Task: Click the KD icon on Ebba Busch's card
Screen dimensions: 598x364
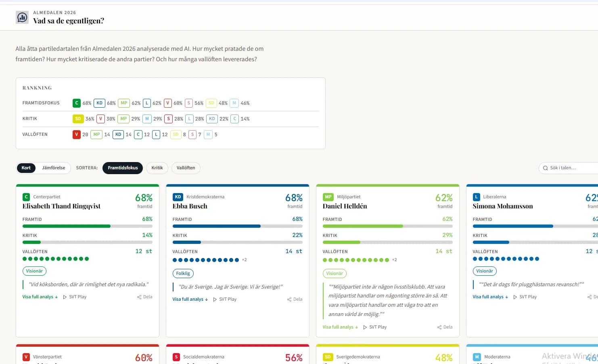Action: pyautogui.click(x=178, y=197)
